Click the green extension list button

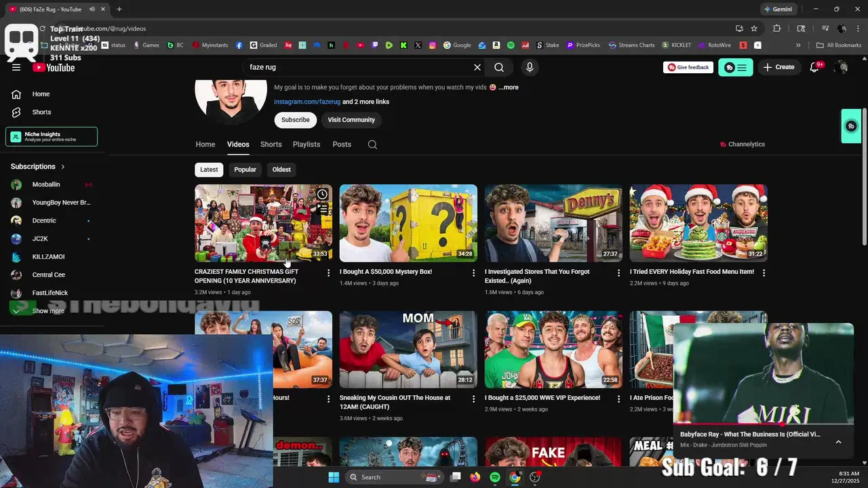736,67
